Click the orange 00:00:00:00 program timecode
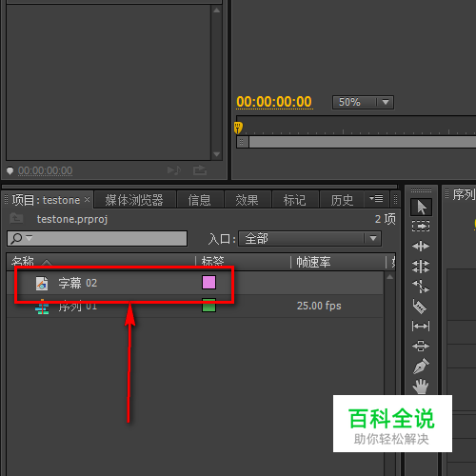476x476 pixels. (274, 102)
